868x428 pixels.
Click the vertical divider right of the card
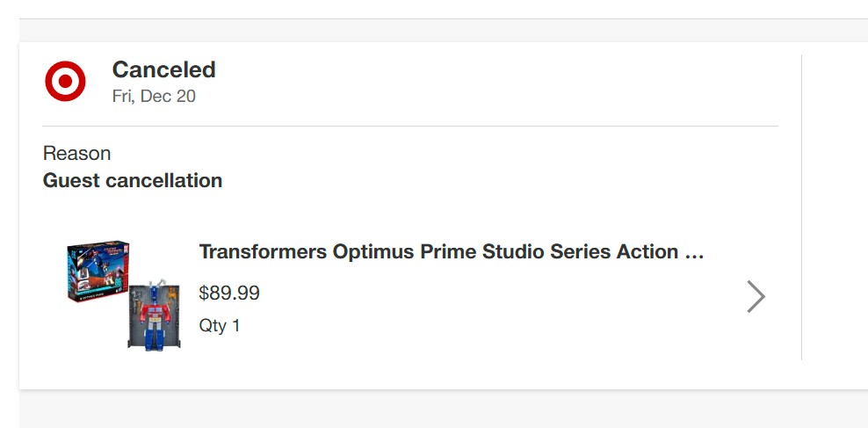coord(801,207)
